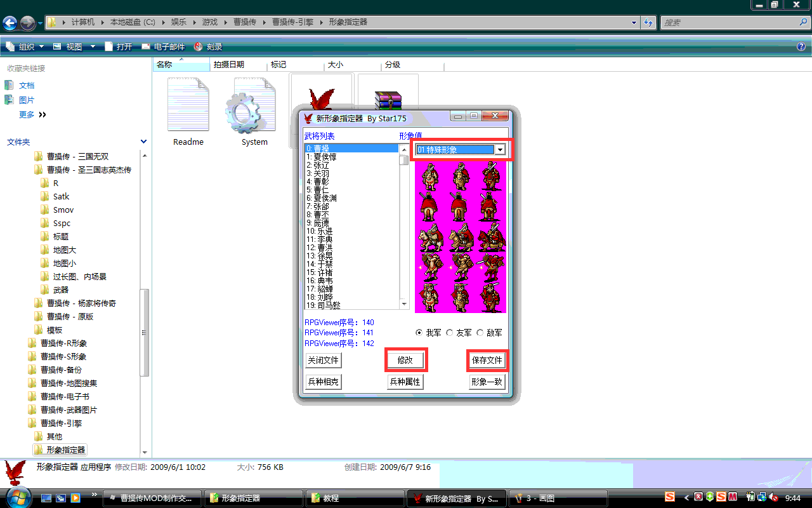The height and width of the screenshot is (508, 812).
Task: Open the 图片 favorites link
Action: click(26, 100)
